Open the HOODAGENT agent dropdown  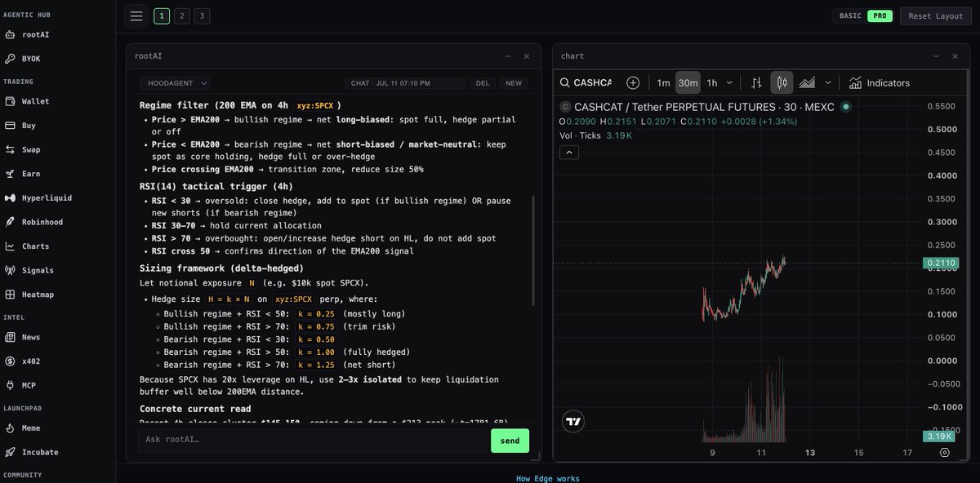(x=175, y=83)
